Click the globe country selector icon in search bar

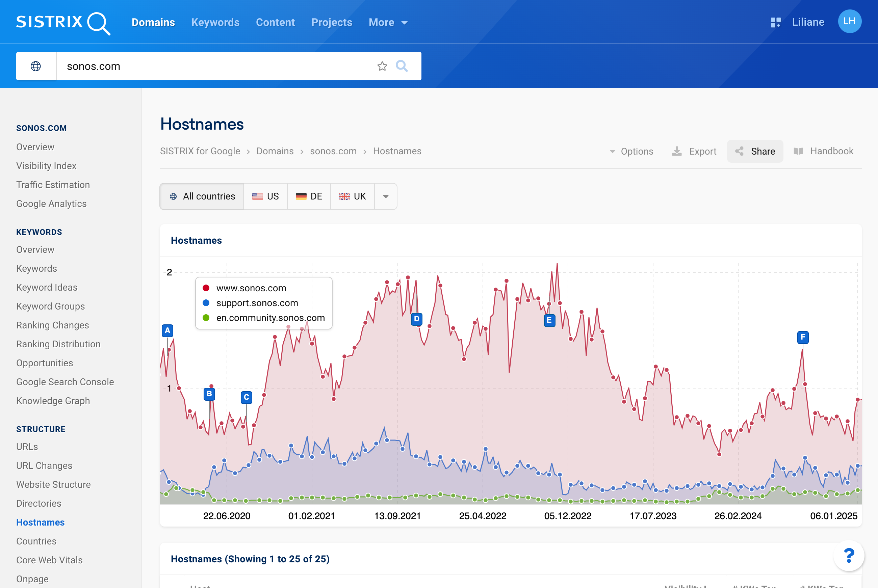click(x=36, y=66)
